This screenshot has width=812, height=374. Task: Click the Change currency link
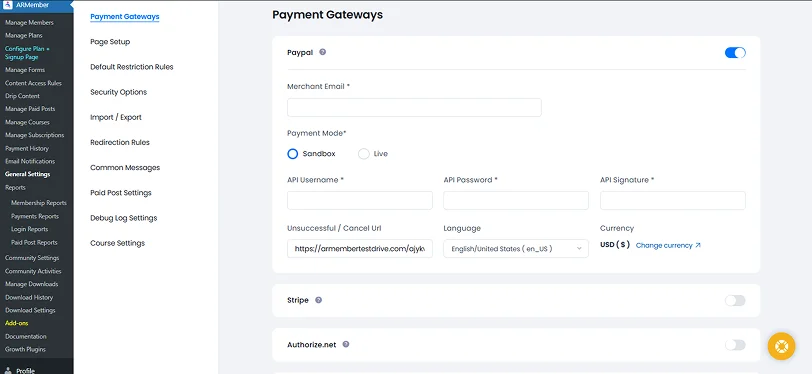point(668,246)
